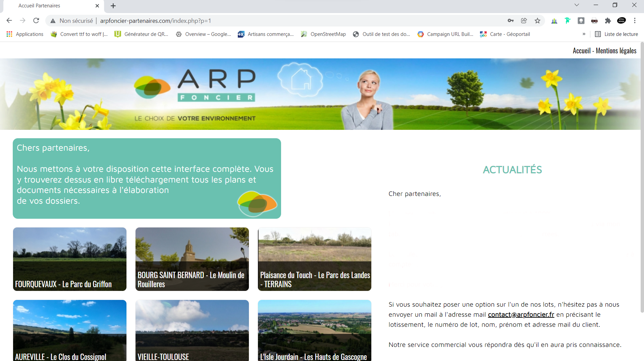Image resolution: width=644 pixels, height=361 pixels.
Task: Bookmark this page with the star icon
Action: pyautogui.click(x=537, y=21)
